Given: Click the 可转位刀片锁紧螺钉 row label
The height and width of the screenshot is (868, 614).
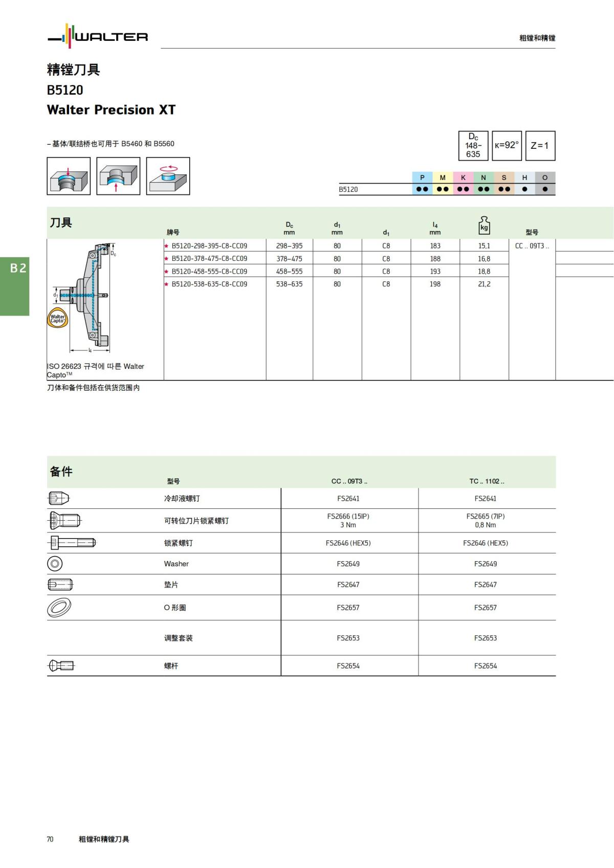Looking at the screenshot, I should (196, 521).
